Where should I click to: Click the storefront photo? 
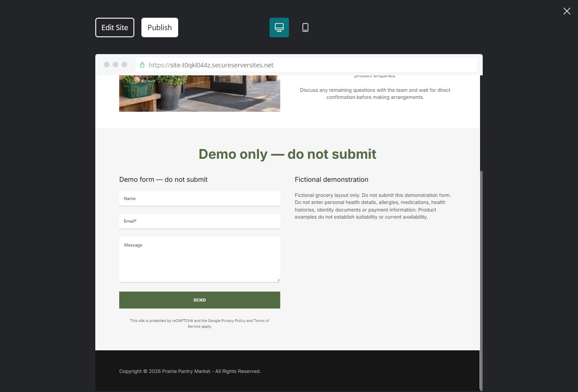click(x=199, y=94)
